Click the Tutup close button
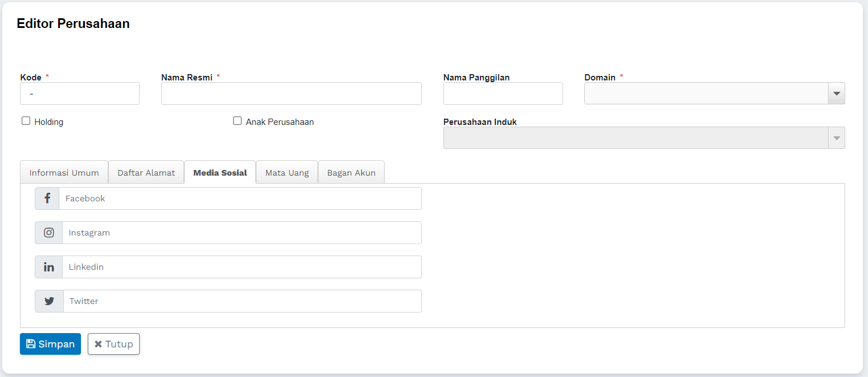This screenshot has height=377, width=868. tap(113, 344)
